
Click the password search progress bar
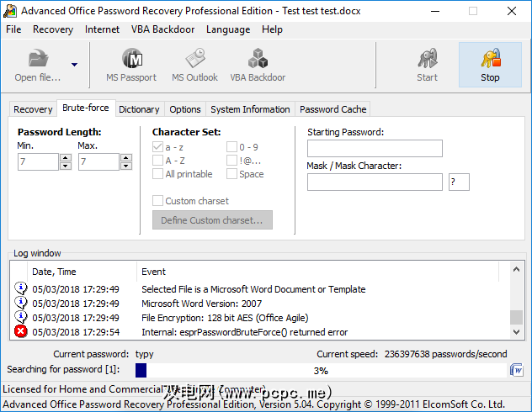click(321, 370)
